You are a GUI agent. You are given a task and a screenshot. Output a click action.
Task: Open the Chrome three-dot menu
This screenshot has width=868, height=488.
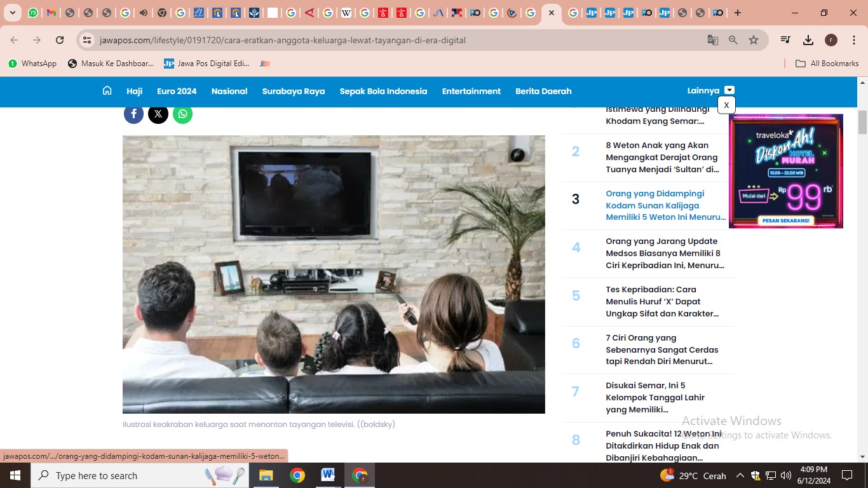(853, 40)
